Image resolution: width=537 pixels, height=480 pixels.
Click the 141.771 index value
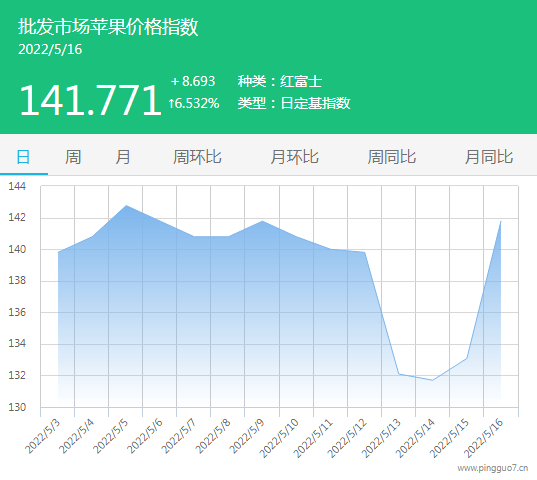(90, 100)
